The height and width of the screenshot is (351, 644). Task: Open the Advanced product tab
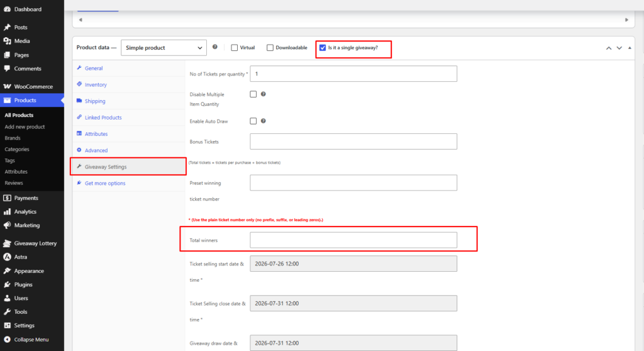[129, 150]
